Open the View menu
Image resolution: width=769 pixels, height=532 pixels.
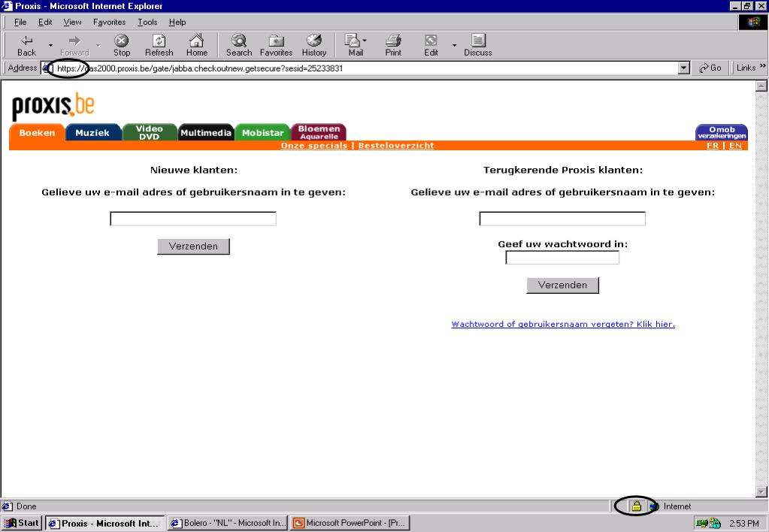(x=73, y=22)
